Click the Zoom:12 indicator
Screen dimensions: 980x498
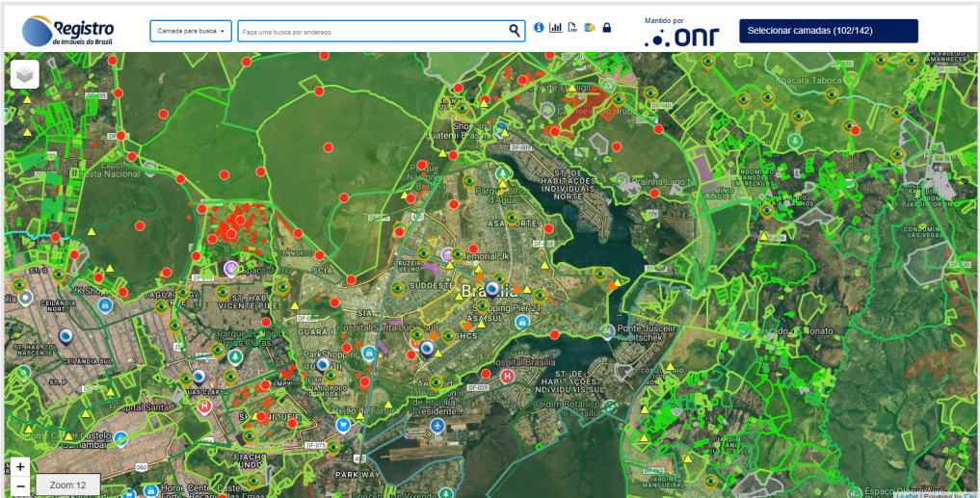(68, 485)
